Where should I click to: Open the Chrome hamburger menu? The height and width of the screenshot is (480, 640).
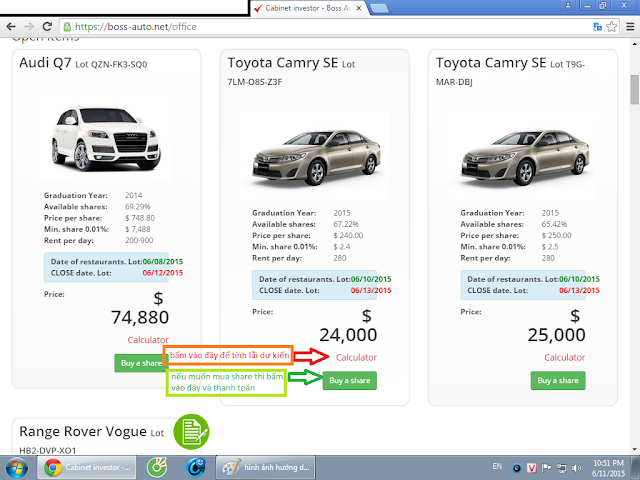[x=630, y=27]
